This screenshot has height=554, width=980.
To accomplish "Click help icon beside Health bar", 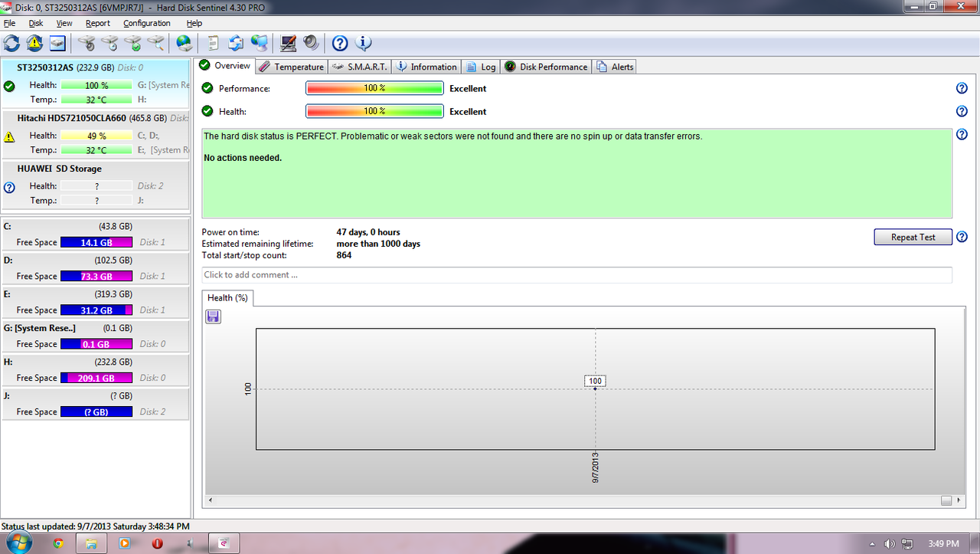I will (962, 111).
